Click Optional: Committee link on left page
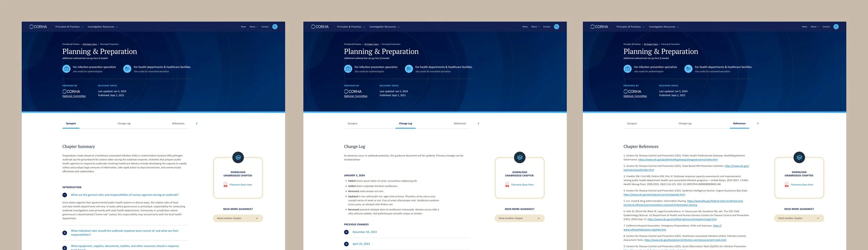The image size is (868, 250). (74, 96)
